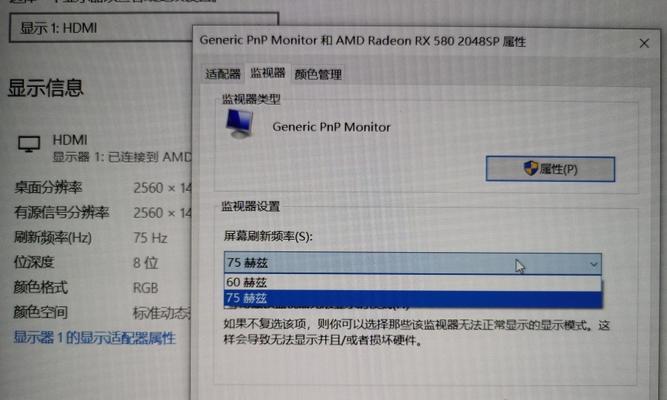
Task: Open the 屏幕刷新频率 dropdown arrow
Action: click(x=593, y=264)
